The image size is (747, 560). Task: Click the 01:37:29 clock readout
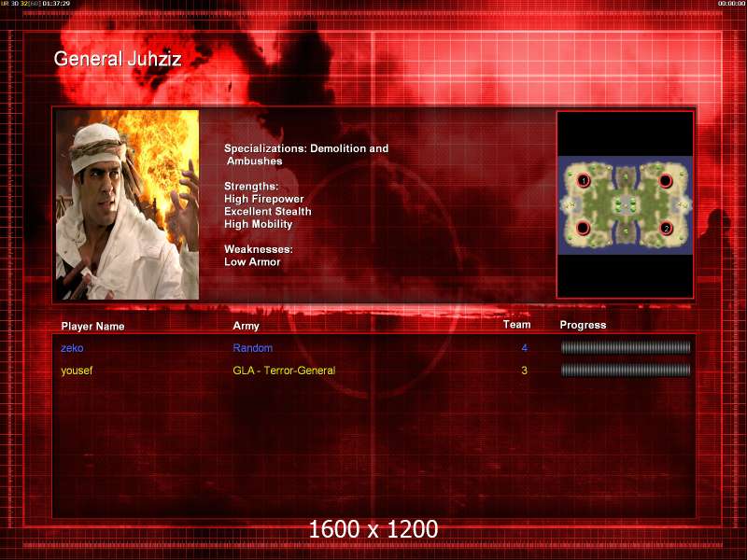56,4
